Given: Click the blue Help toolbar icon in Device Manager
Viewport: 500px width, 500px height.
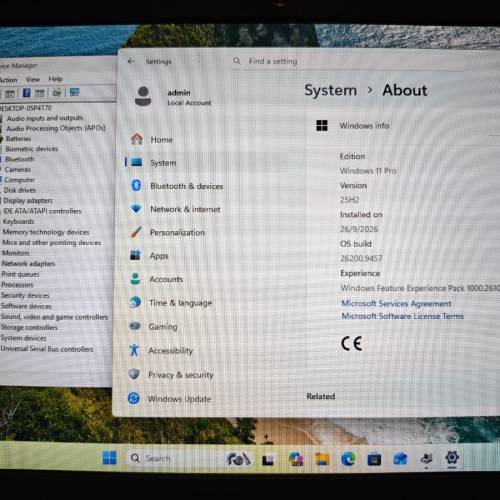Looking at the screenshot, I should point(26,93).
